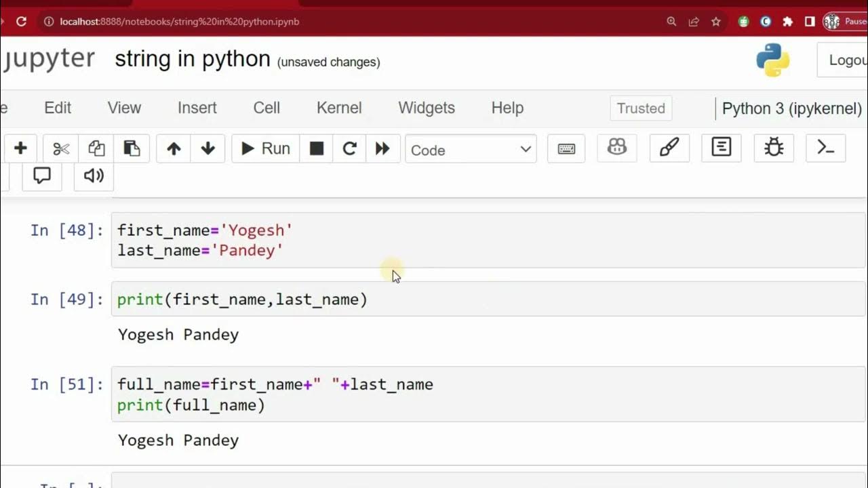Open the Code cell type dropdown
Image resolution: width=868 pixels, height=488 pixels.
[471, 150]
